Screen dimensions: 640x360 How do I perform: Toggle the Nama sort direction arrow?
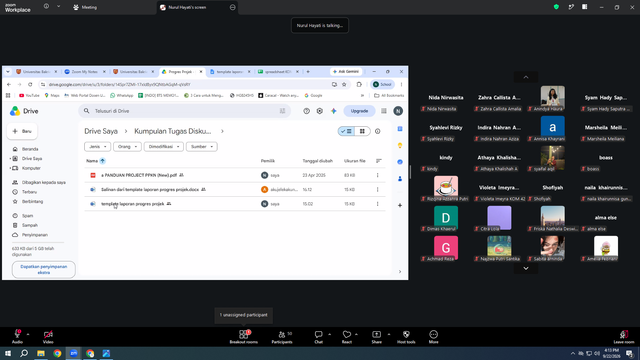[x=102, y=161]
